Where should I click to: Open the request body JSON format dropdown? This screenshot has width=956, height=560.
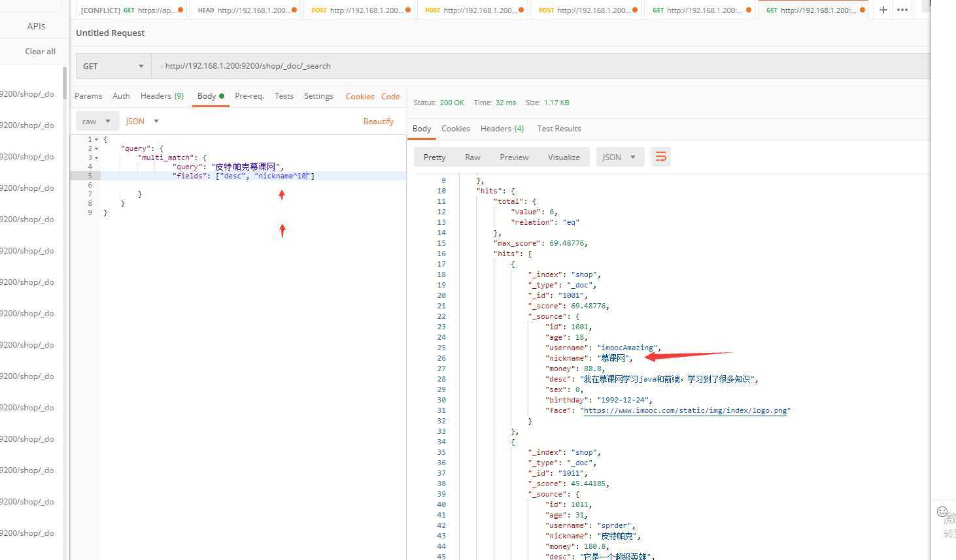point(143,122)
